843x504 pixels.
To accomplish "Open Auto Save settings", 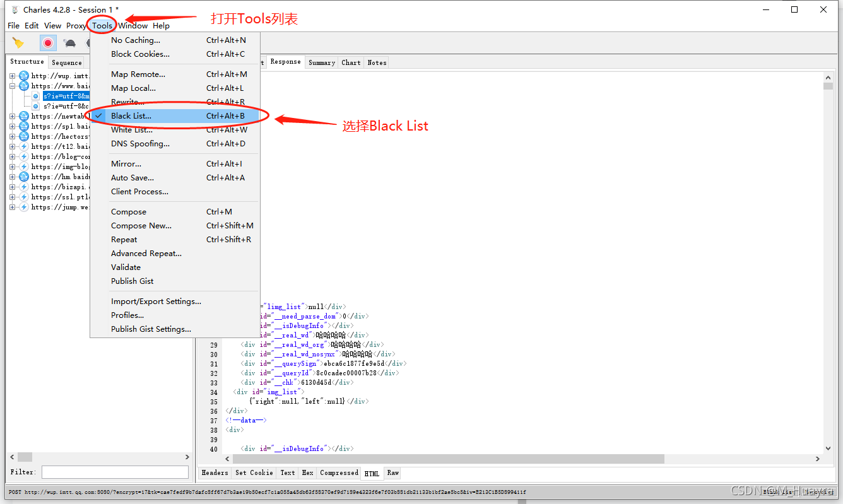I will [175, 178].
